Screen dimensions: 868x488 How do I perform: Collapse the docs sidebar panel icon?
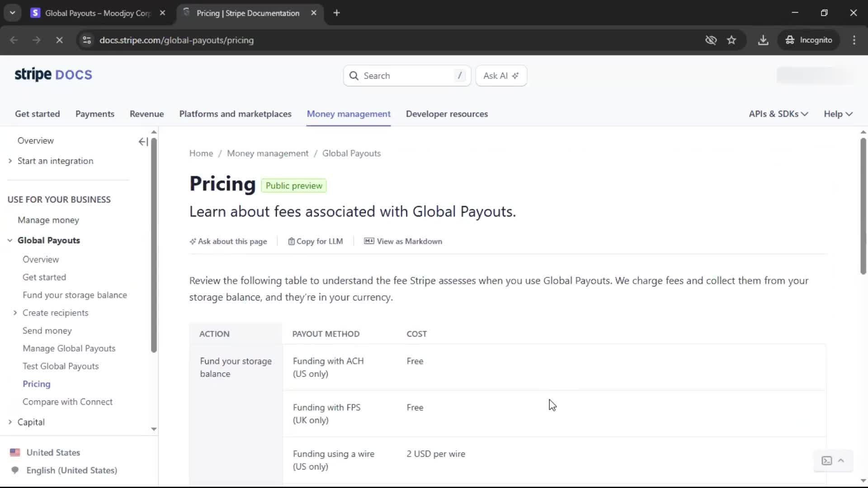coord(143,142)
